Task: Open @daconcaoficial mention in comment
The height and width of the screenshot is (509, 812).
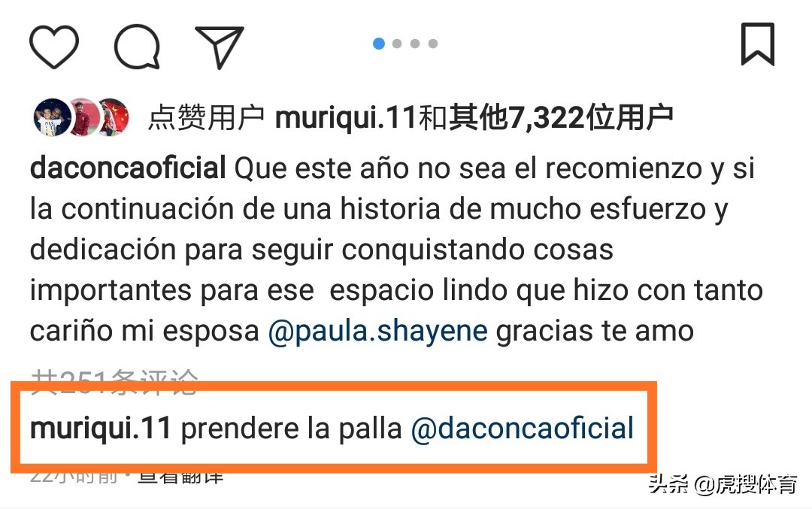Action: tap(523, 429)
